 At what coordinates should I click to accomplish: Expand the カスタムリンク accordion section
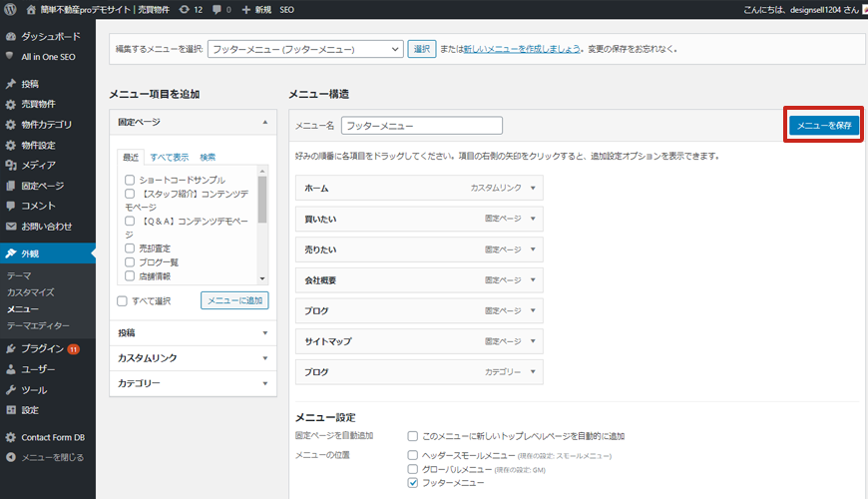pyautogui.click(x=193, y=358)
